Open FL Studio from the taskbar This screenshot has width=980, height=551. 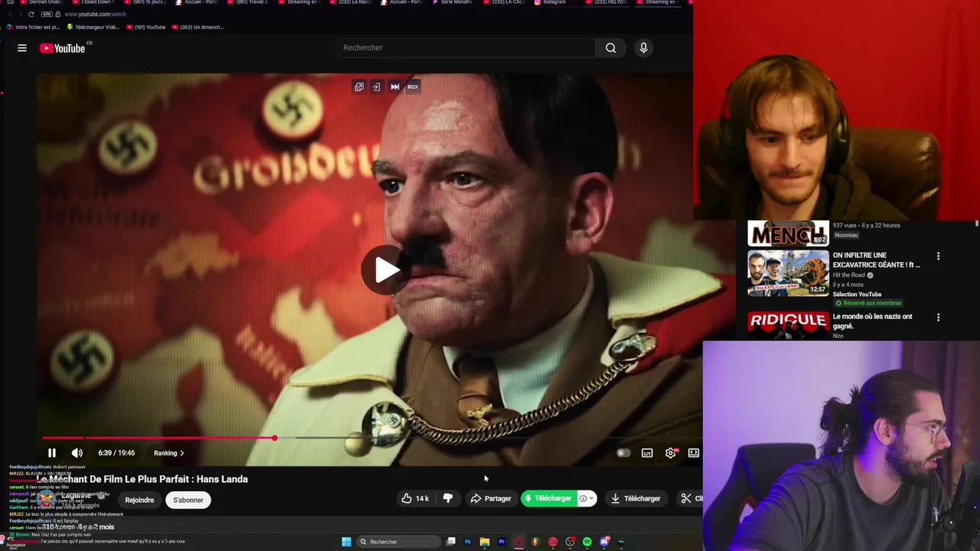[536, 542]
